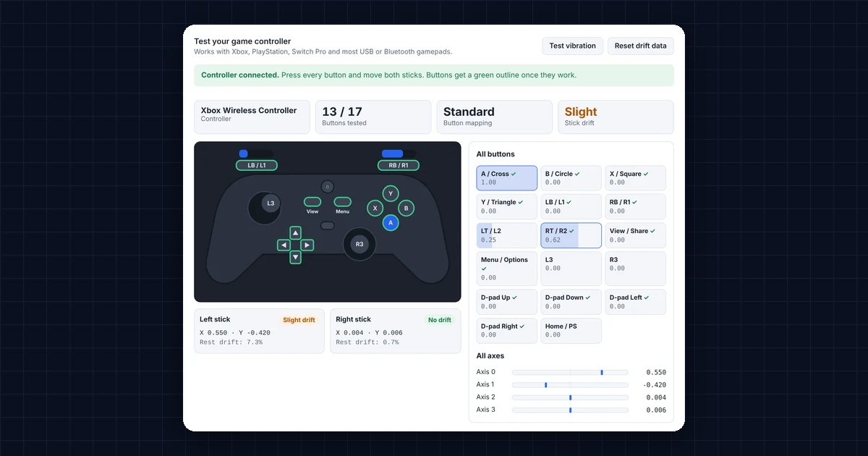
Task: Click the Rest drift: 7.3% text
Action: click(231, 342)
